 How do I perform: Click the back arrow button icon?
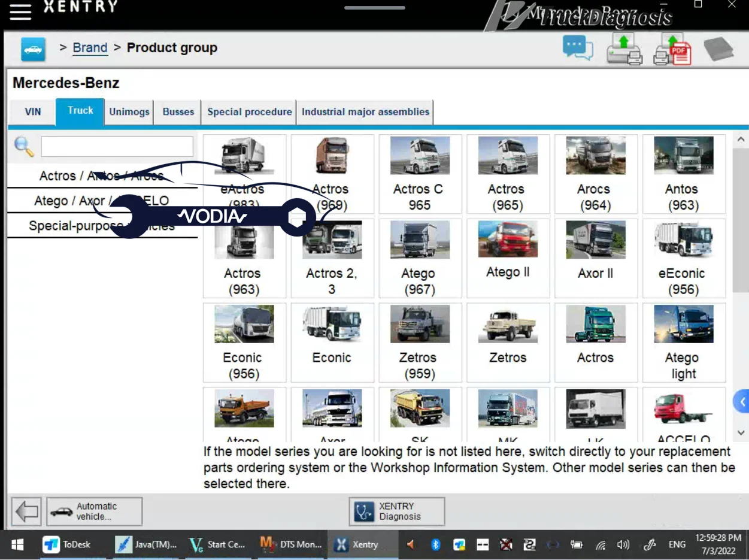[x=26, y=511]
